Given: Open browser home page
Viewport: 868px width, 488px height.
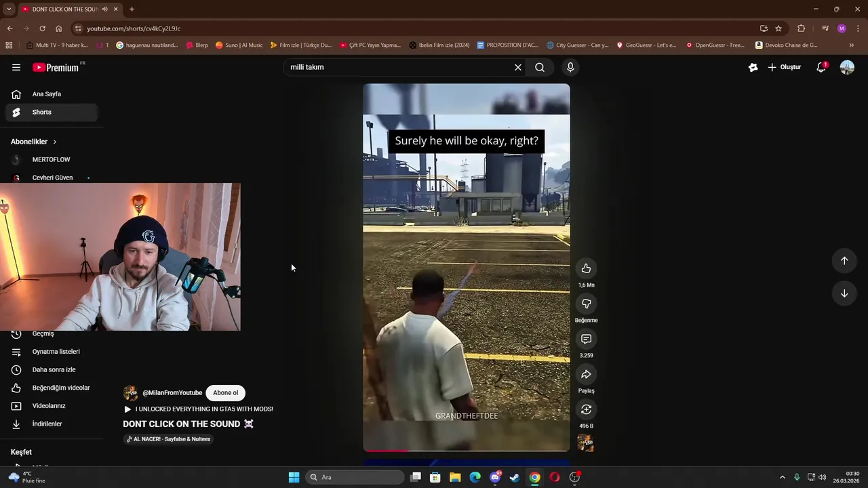Looking at the screenshot, I should tap(58, 28).
